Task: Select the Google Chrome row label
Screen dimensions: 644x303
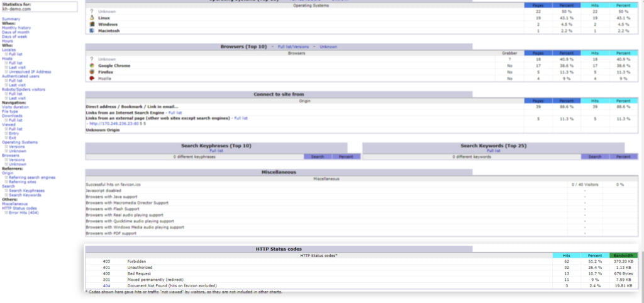Action: [114, 66]
